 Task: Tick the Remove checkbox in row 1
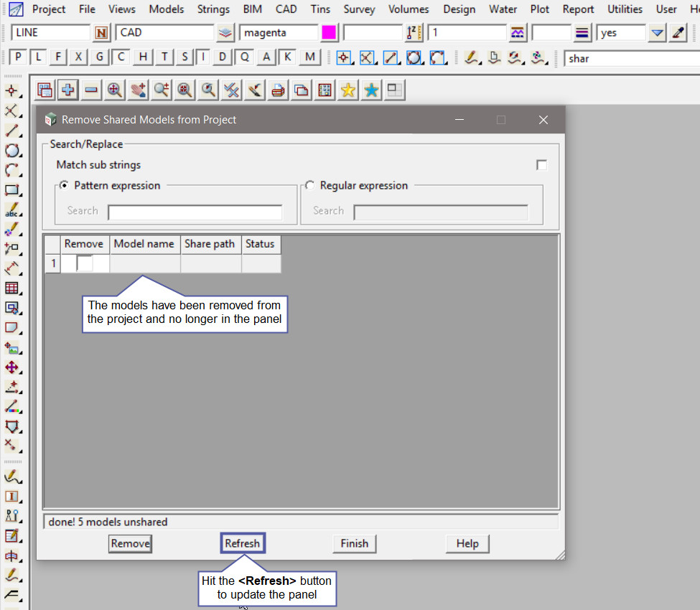(85, 263)
